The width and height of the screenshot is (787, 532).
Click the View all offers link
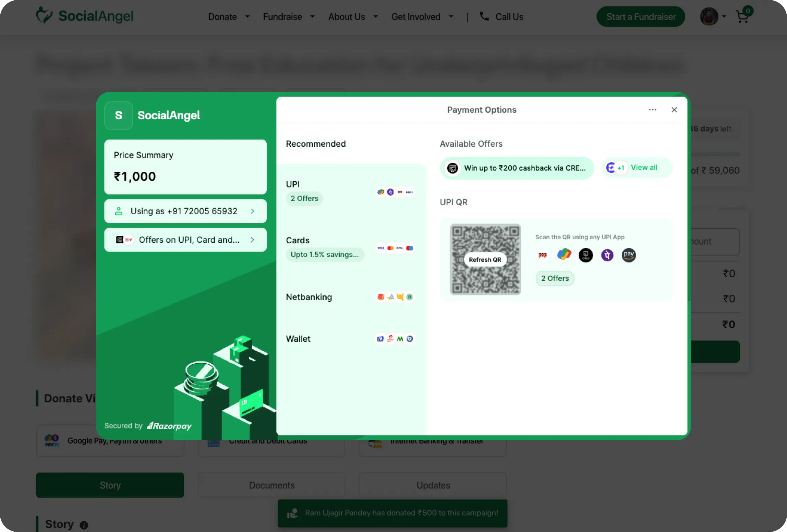coord(644,168)
